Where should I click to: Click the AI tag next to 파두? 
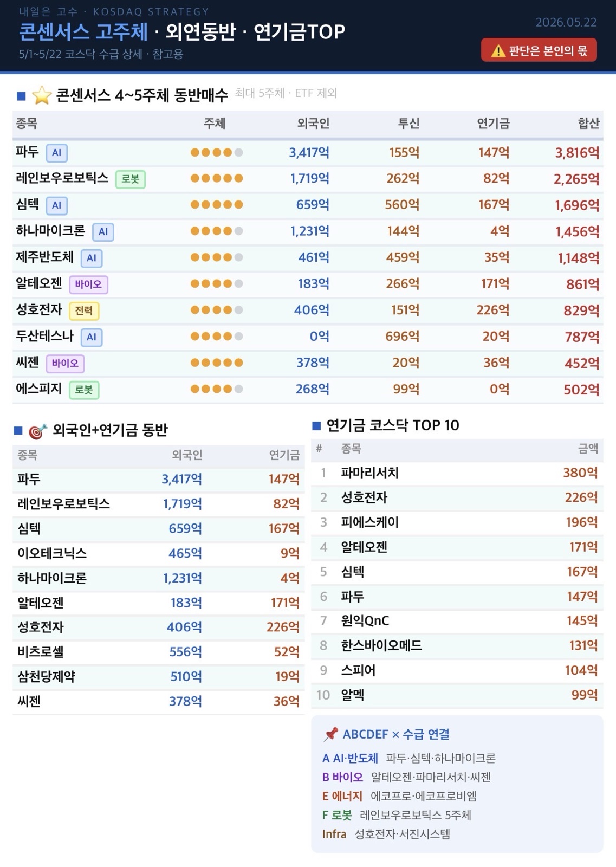point(57,153)
